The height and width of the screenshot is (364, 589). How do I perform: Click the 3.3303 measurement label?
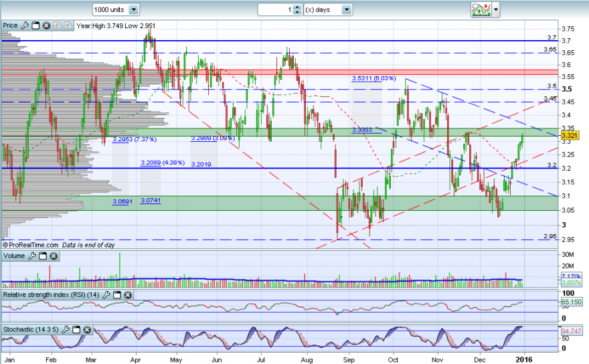click(x=362, y=130)
